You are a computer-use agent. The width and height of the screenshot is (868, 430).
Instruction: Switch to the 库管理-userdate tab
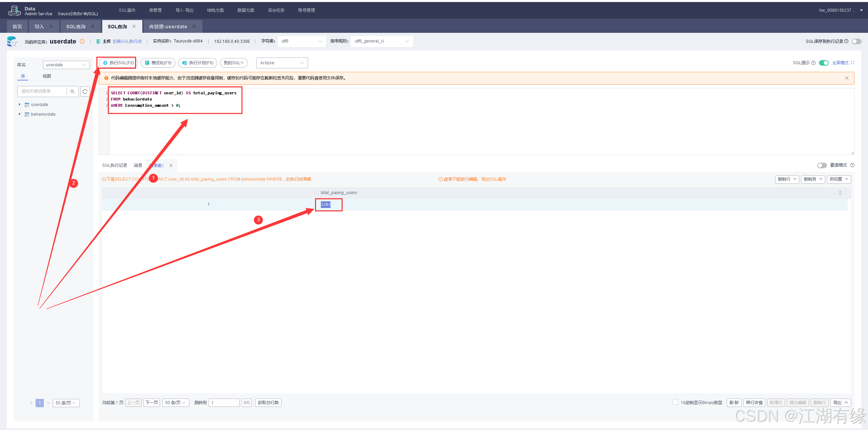click(168, 27)
